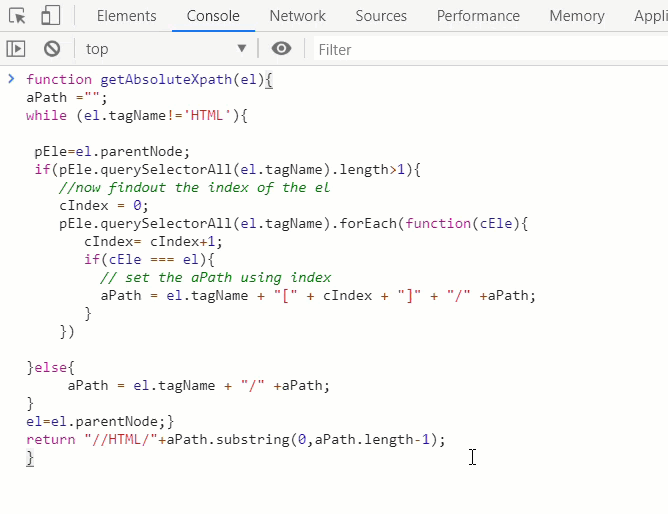Open the Network tab
This screenshot has width=668, height=514.
click(297, 16)
